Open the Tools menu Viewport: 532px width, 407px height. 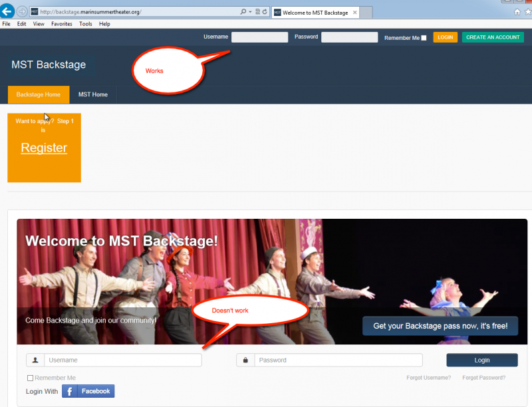click(86, 24)
